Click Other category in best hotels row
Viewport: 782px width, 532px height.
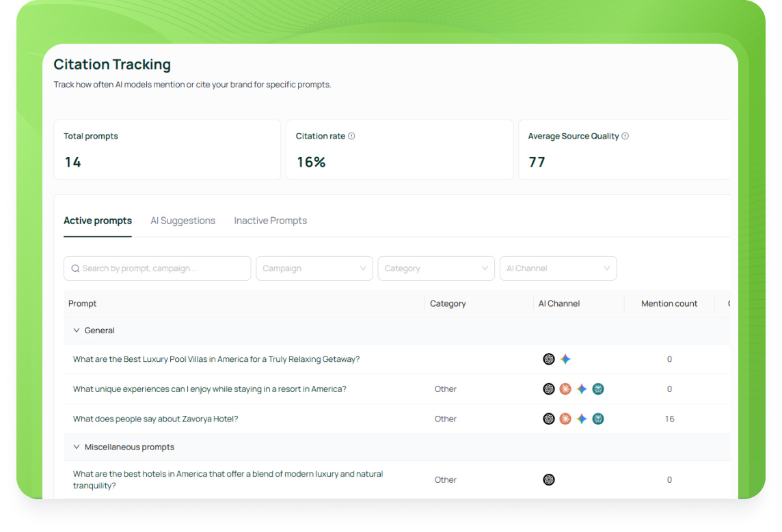[446, 479]
